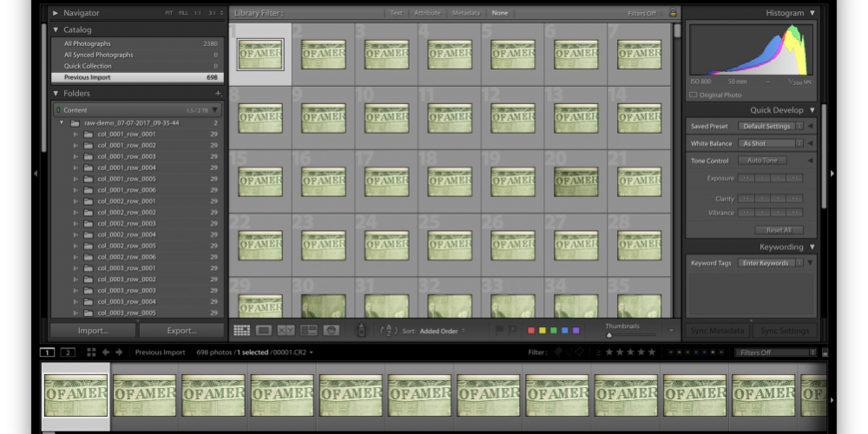Image resolution: width=868 pixels, height=434 pixels.
Task: Go back with the filmstrip left arrow
Action: pos(105,352)
